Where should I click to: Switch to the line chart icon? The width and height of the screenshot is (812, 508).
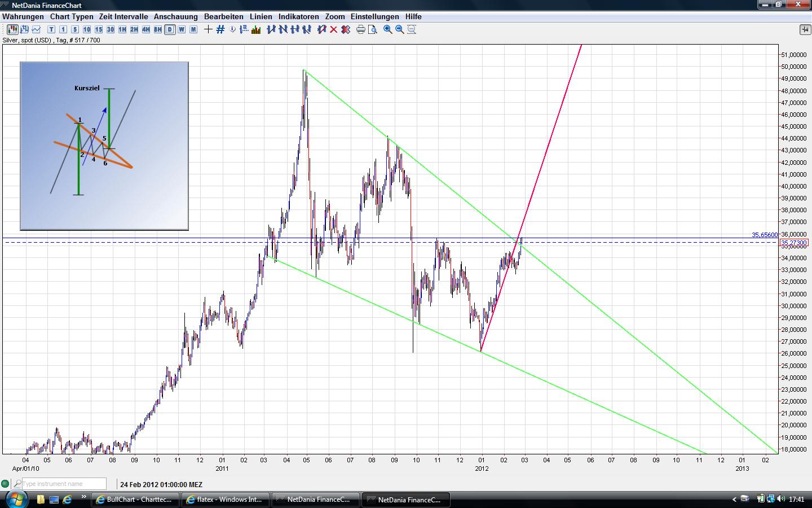click(36, 29)
